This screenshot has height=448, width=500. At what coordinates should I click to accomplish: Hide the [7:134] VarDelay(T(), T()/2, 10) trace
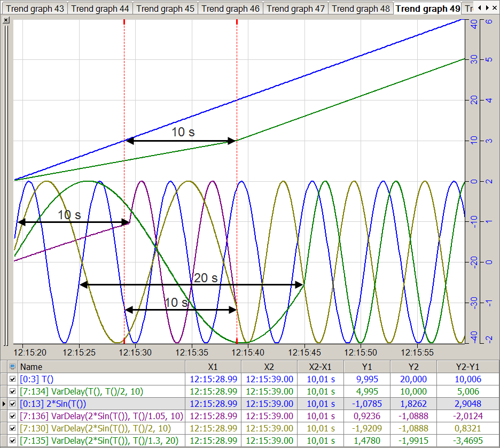(x=13, y=392)
